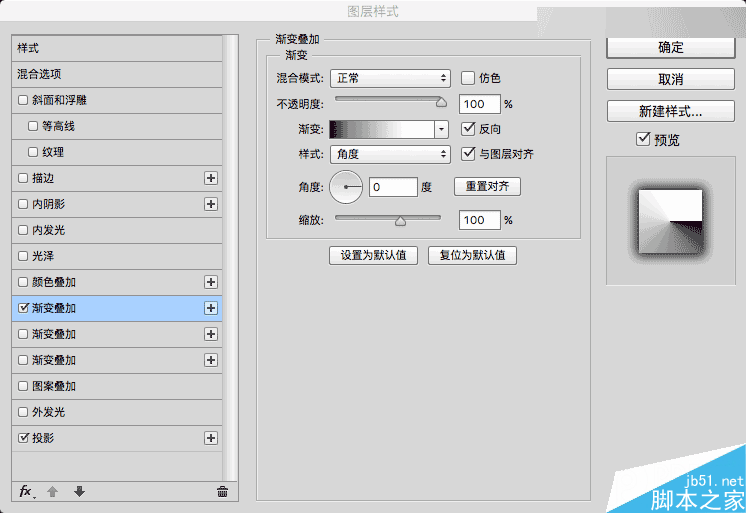The width and height of the screenshot is (746, 513).
Task: Click the 新建样式... button
Action: (671, 111)
